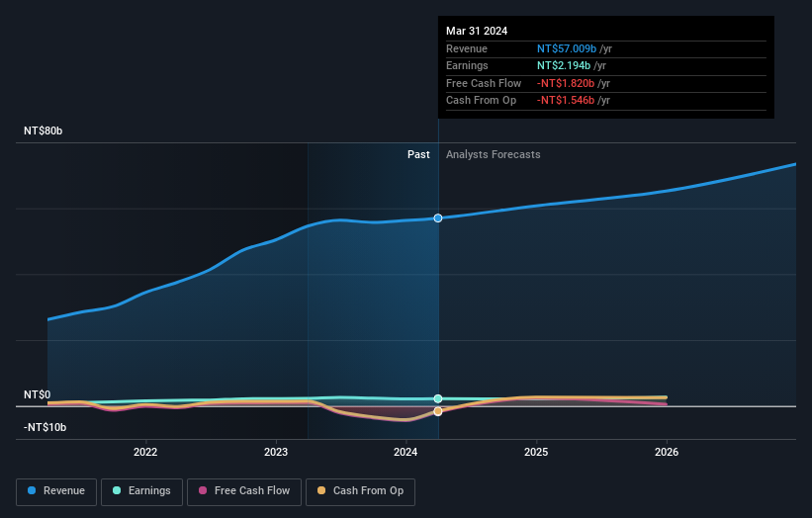Image resolution: width=812 pixels, height=518 pixels.
Task: Click the NT$57.009b revenue value
Action: (x=567, y=48)
